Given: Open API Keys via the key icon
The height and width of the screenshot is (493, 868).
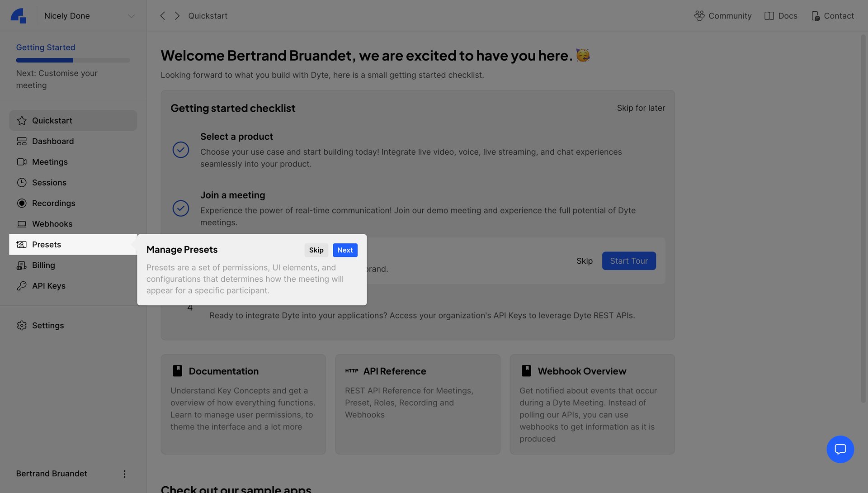Looking at the screenshot, I should tap(49, 285).
